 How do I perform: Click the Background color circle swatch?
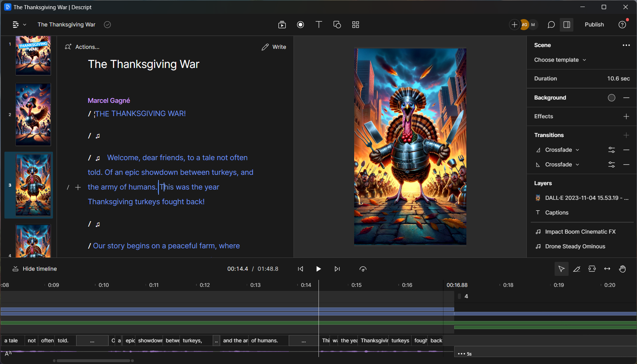pyautogui.click(x=611, y=98)
